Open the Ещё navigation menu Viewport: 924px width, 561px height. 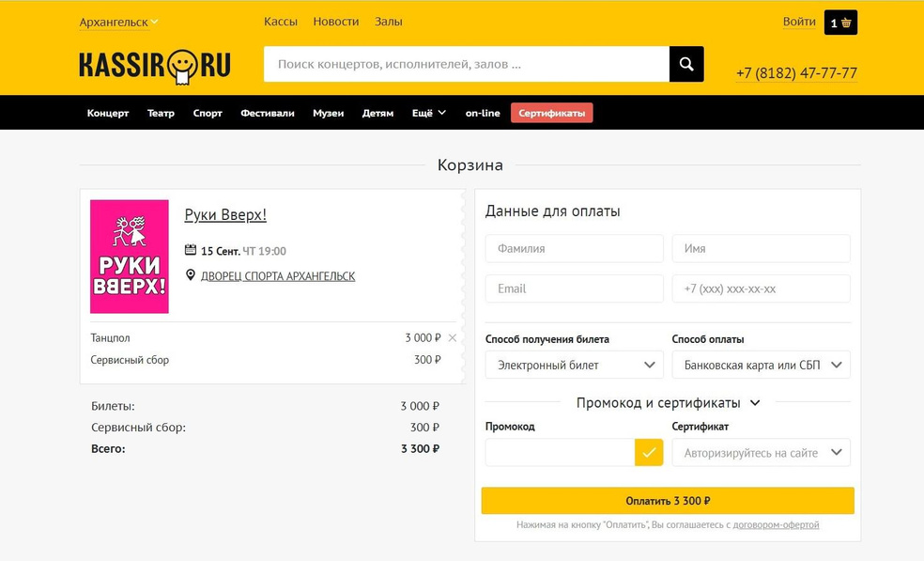click(428, 113)
